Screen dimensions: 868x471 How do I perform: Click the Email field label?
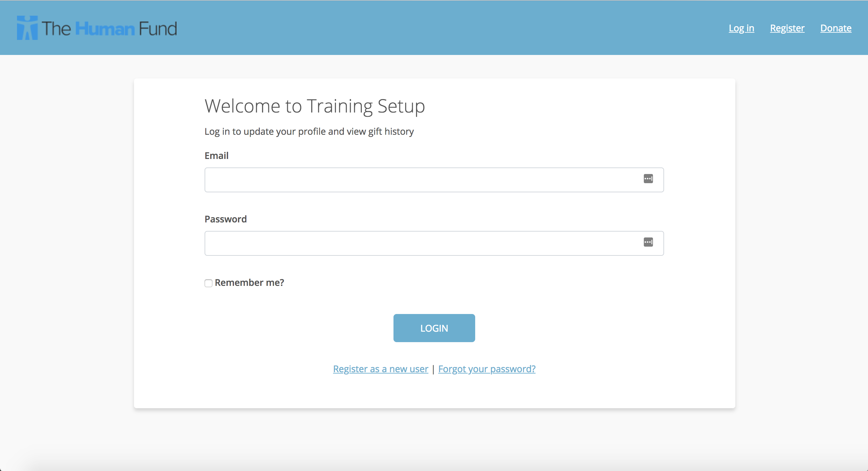pos(216,155)
